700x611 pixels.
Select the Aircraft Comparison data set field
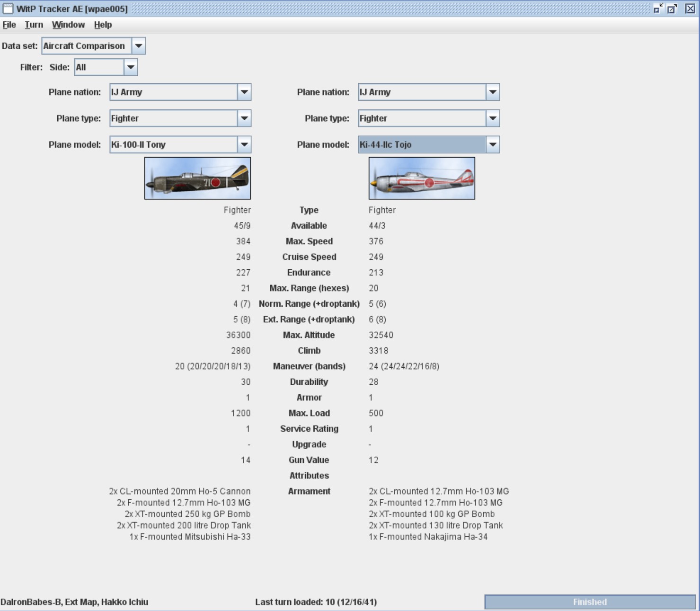[x=87, y=46]
